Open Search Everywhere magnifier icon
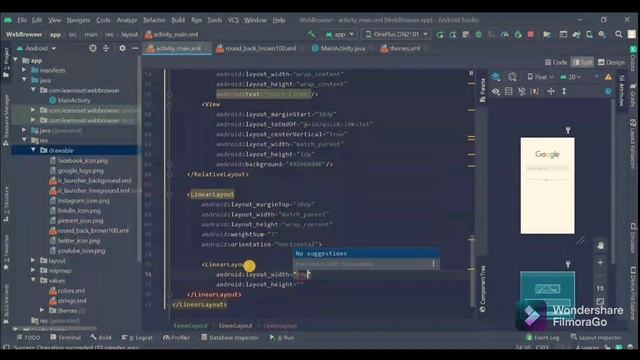640x360 pixels. (x=619, y=35)
